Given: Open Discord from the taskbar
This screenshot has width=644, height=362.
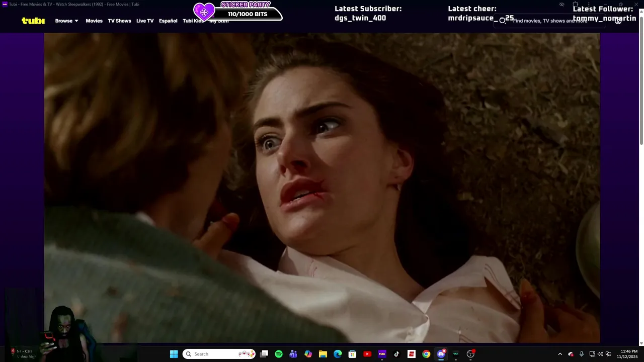Looking at the screenshot, I should [441, 354].
